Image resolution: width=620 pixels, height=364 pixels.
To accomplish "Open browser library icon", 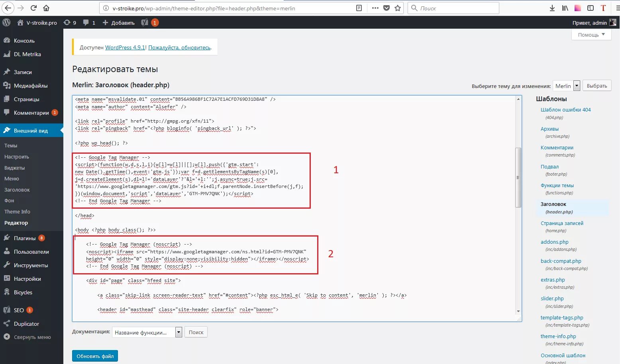I will (x=565, y=8).
